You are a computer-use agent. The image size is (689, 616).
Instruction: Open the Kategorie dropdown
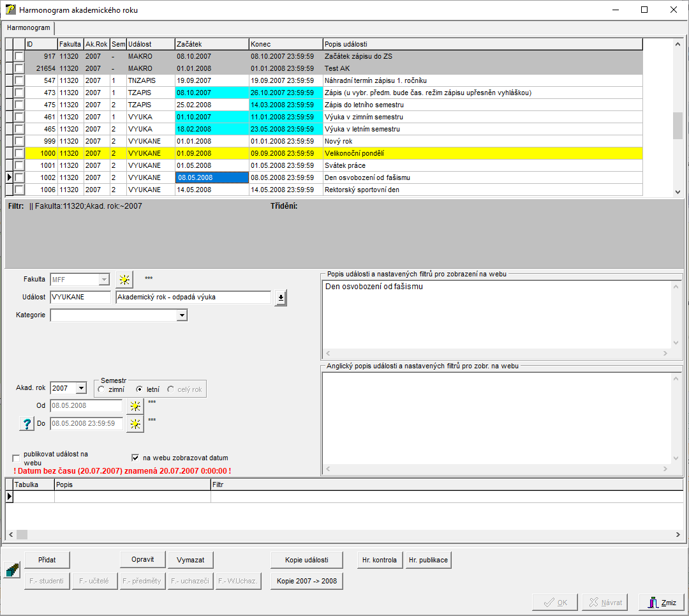[x=182, y=315]
